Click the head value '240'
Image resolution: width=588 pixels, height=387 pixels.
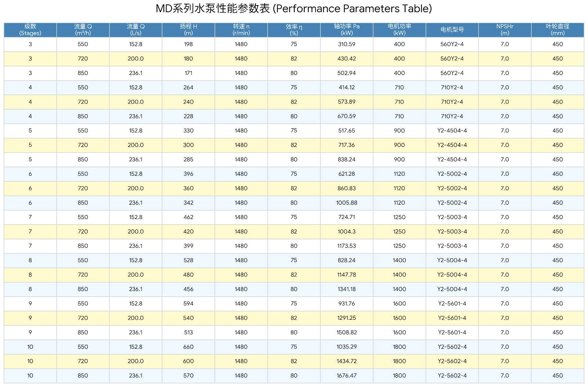click(x=189, y=102)
